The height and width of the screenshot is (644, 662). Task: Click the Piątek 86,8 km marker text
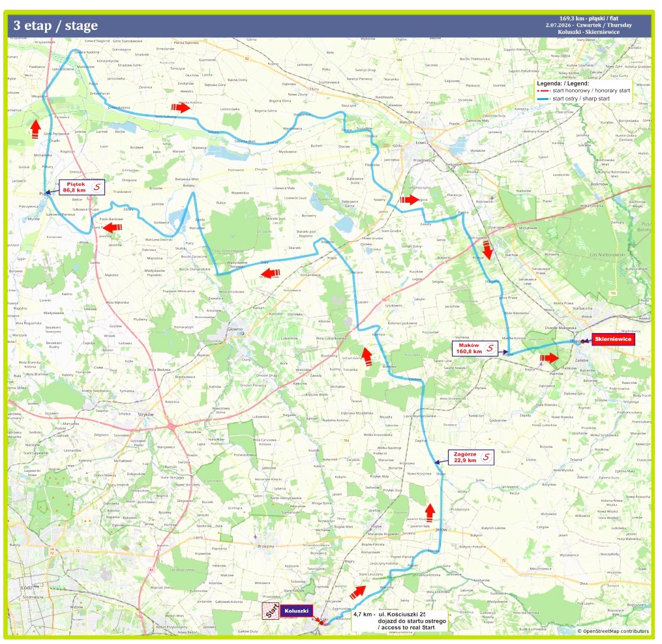tap(75, 187)
